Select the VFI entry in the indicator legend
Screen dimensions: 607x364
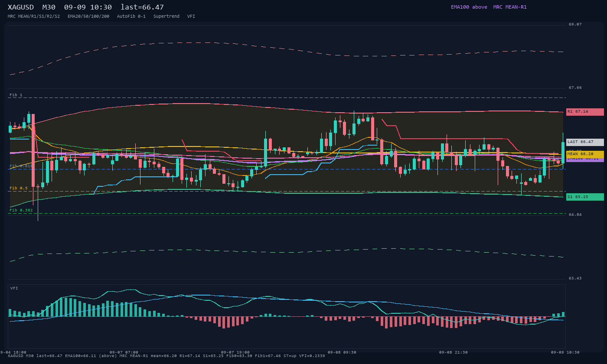click(191, 16)
